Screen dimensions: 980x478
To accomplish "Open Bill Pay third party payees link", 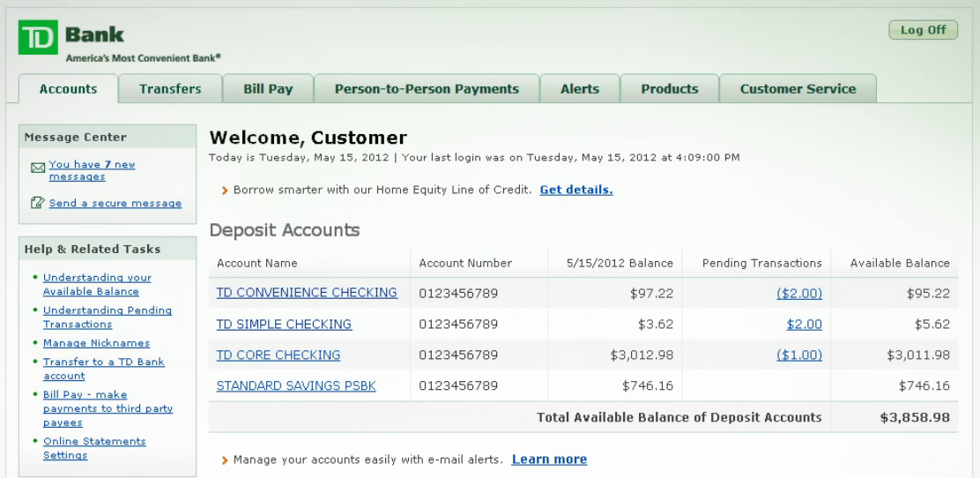I will coord(108,408).
